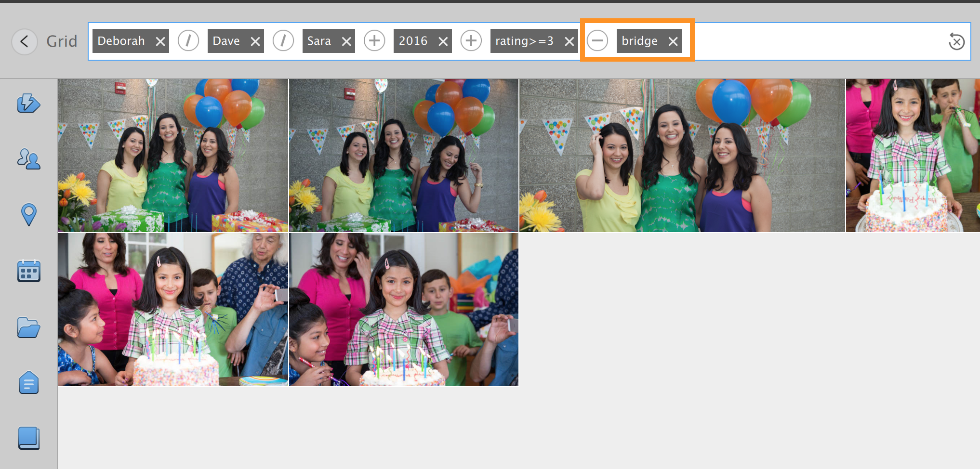This screenshot has height=469, width=980.
Task: Remove the Deborah search tag
Action: (160, 41)
